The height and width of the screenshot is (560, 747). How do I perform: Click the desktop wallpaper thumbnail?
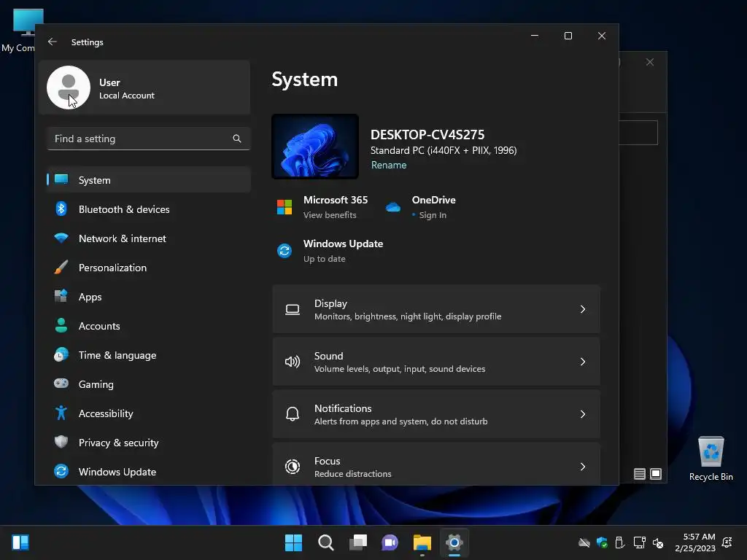tap(315, 146)
